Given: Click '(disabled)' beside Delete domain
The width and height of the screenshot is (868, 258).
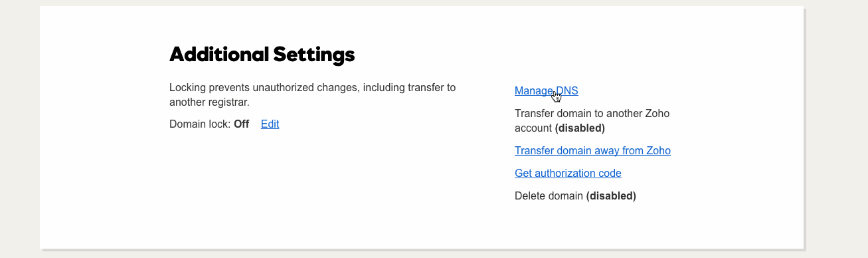Looking at the screenshot, I should (611, 195).
